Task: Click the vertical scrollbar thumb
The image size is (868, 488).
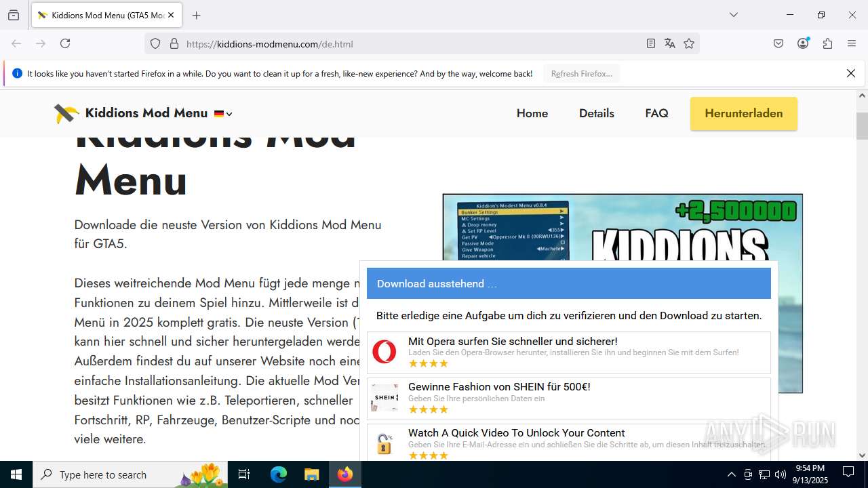Action: (x=862, y=126)
